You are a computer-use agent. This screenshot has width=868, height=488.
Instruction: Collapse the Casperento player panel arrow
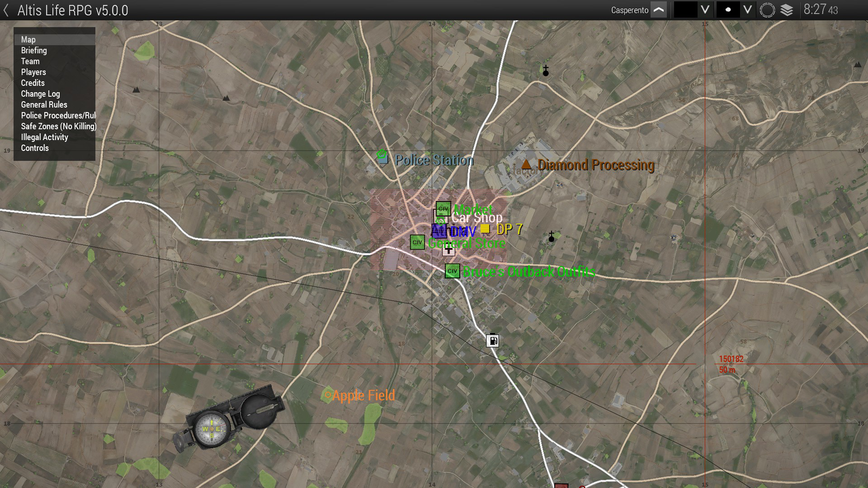click(x=659, y=10)
